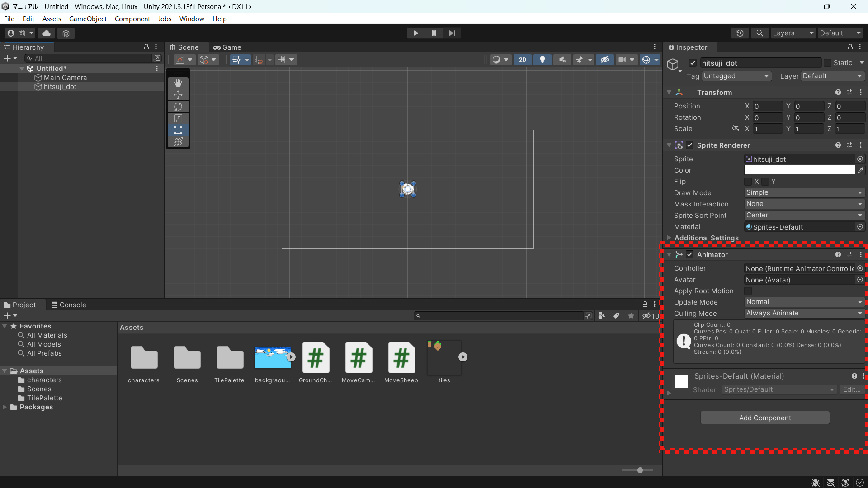This screenshot has width=868, height=488.
Task: Open the Component menu
Action: 132,19
